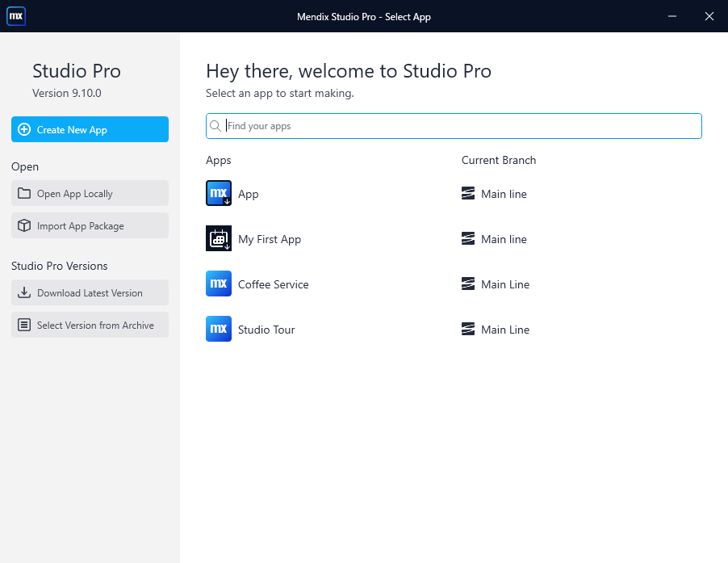Click branch icon for My First App's Main line
728x563 pixels.
468,239
